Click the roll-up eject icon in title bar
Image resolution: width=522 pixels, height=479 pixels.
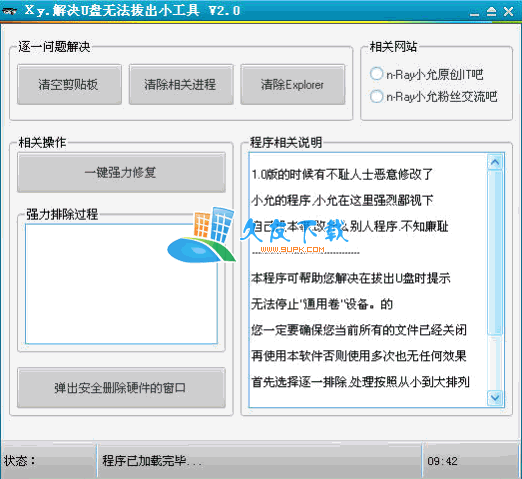pyautogui.click(x=491, y=12)
